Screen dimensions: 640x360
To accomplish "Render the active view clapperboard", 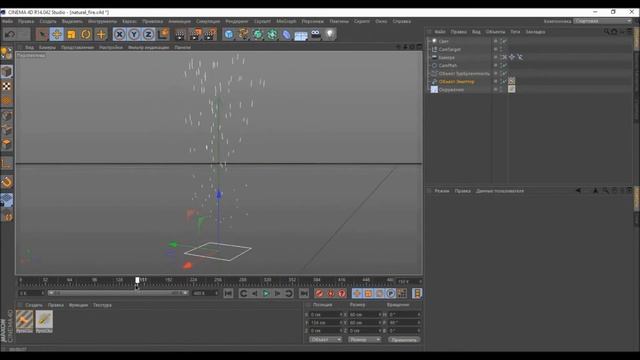I will tap(180, 34).
